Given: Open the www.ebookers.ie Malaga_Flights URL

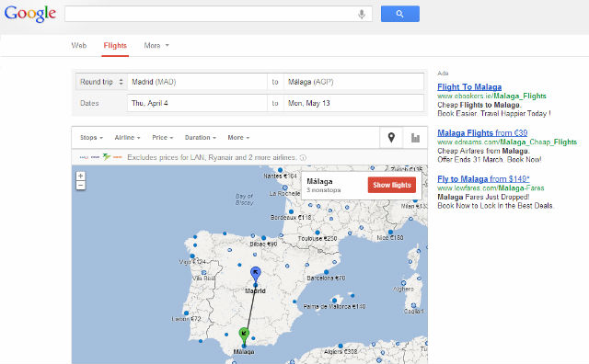Looking at the screenshot, I should tap(491, 96).
